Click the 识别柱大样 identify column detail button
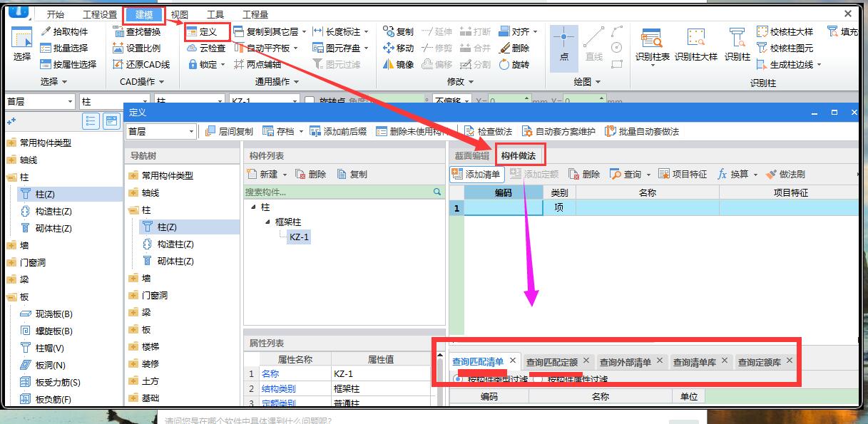 point(695,44)
